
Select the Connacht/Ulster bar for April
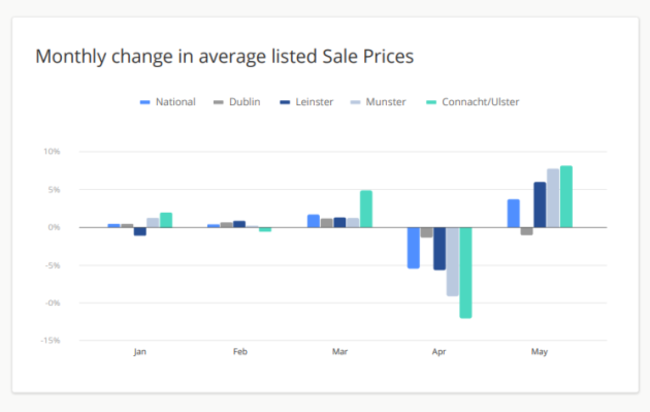(466, 273)
